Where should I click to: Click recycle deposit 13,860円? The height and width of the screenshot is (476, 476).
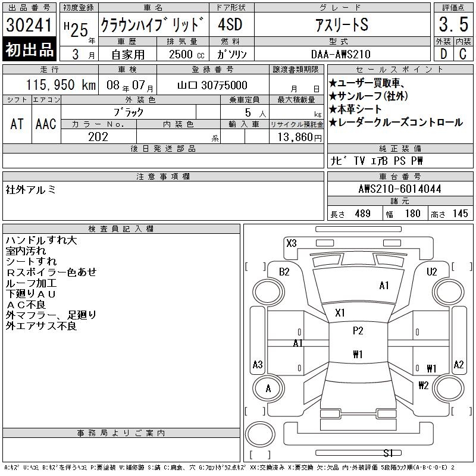299,137
